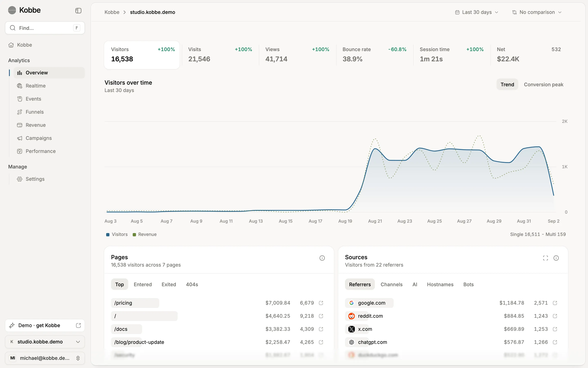Open external link icon for google.com row
Screen dimensions: 588x368
pyautogui.click(x=555, y=303)
